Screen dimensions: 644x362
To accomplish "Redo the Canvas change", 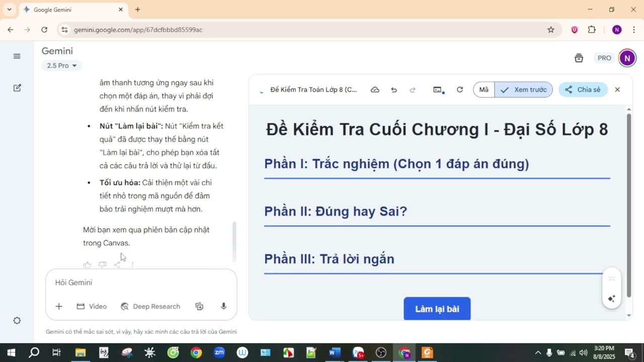I will pos(413,89).
